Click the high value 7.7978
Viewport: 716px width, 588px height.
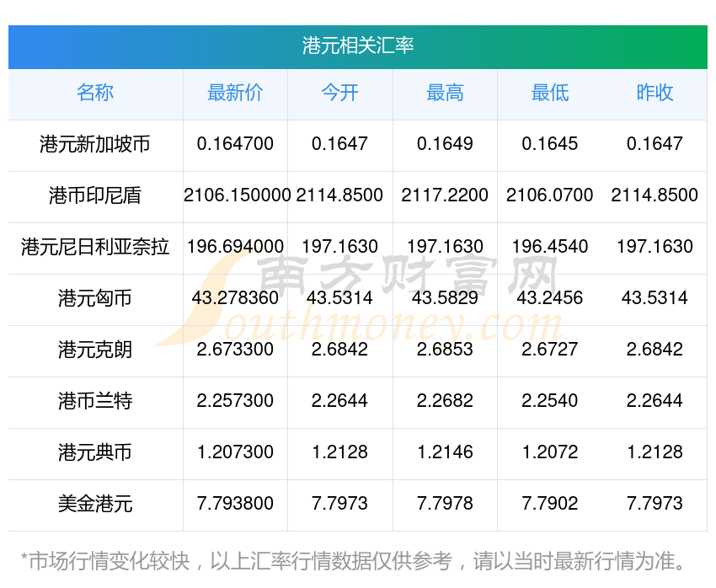pos(445,504)
